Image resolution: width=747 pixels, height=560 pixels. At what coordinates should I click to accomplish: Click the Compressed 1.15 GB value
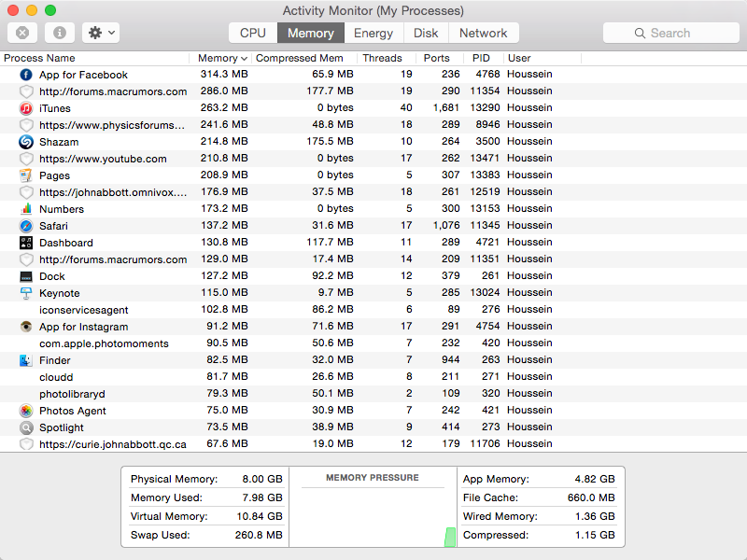tap(595, 535)
